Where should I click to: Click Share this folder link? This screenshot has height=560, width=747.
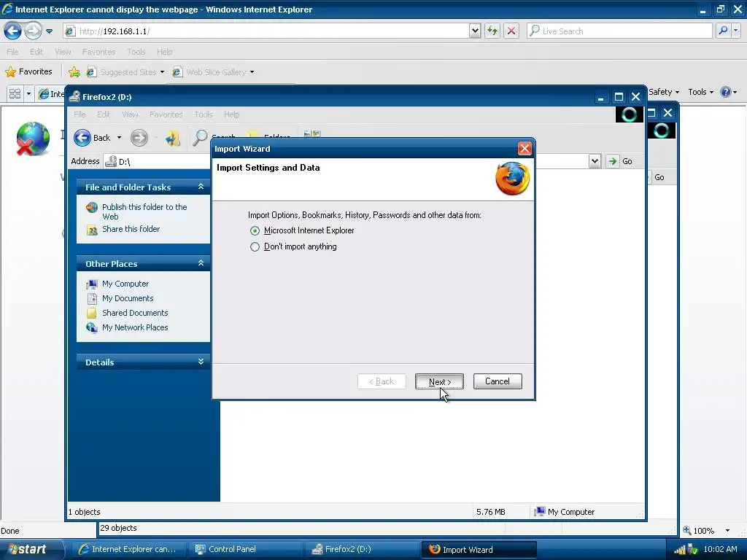click(x=131, y=229)
